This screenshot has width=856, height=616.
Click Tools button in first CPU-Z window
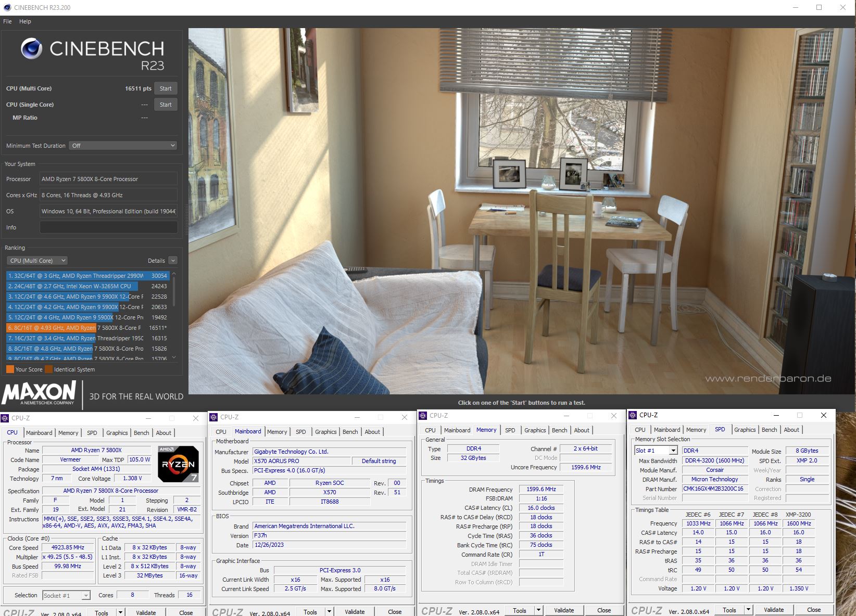[x=102, y=613]
